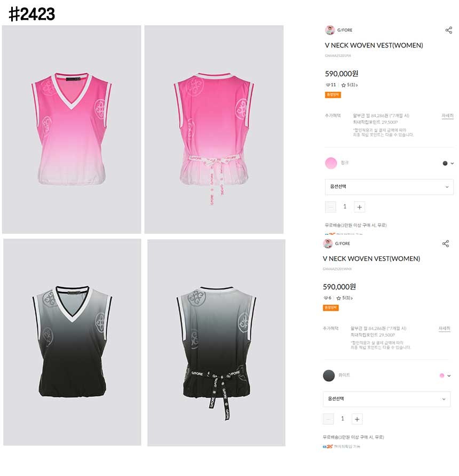Open the 자세히 details link in the bottom listing
459x476 pixels.
(445, 329)
